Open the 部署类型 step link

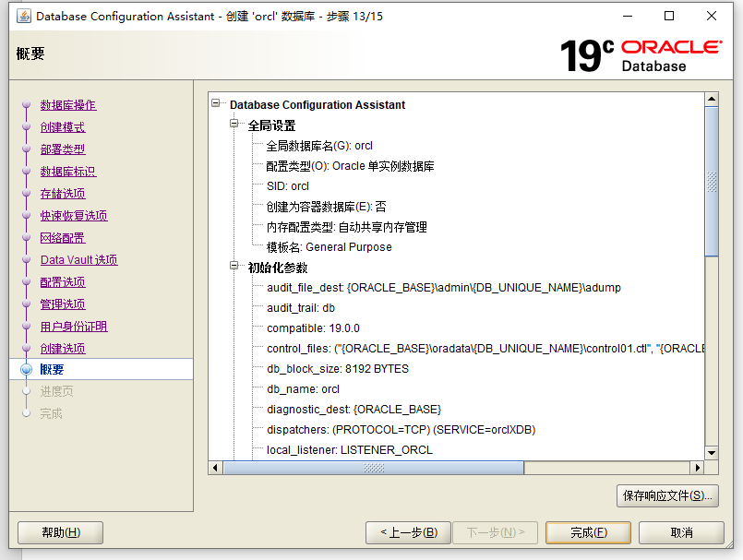(x=63, y=149)
